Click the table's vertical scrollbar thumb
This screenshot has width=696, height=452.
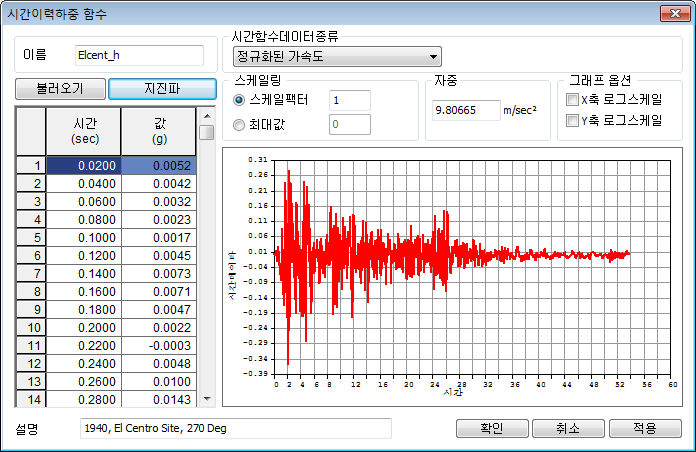207,132
